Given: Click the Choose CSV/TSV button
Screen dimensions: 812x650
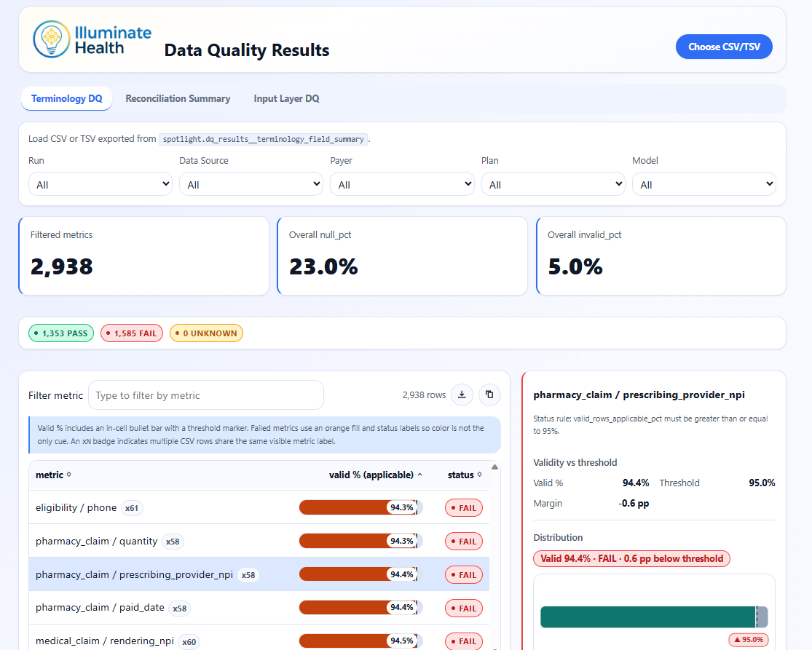Looking at the screenshot, I should pyautogui.click(x=724, y=46).
